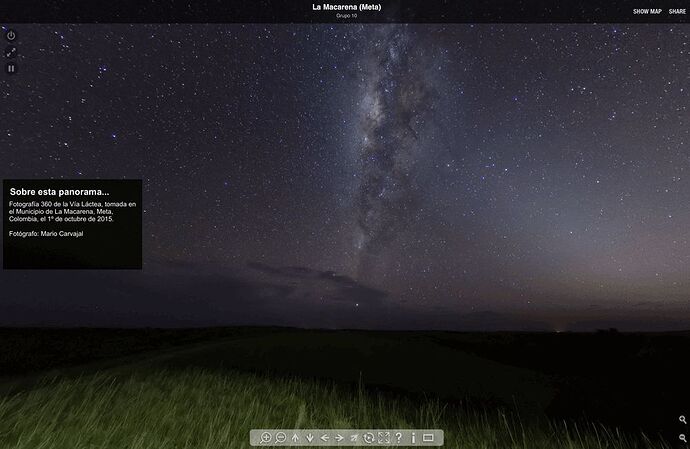Zoom out using the bottom toolbar magnifier minus
The height and width of the screenshot is (449, 690).
[x=280, y=438]
